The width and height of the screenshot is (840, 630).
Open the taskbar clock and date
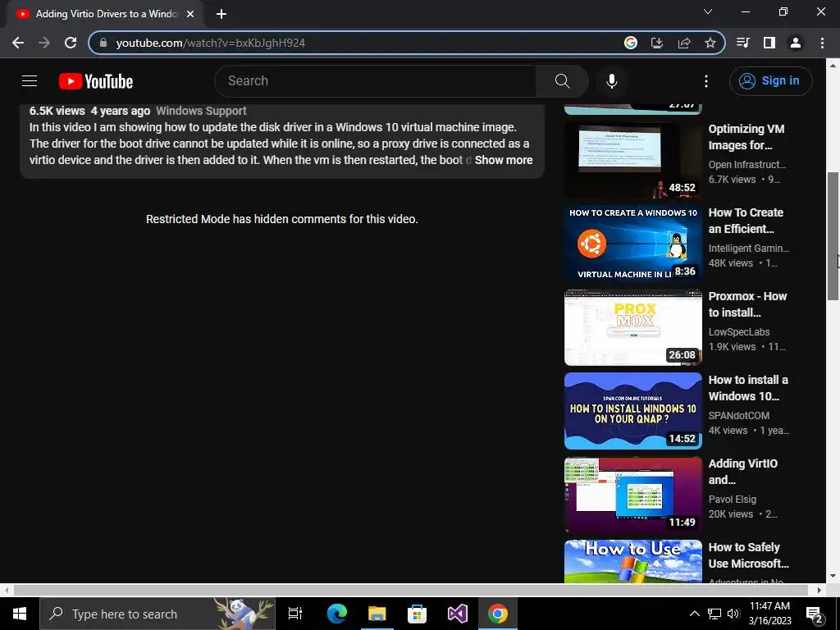click(769, 614)
